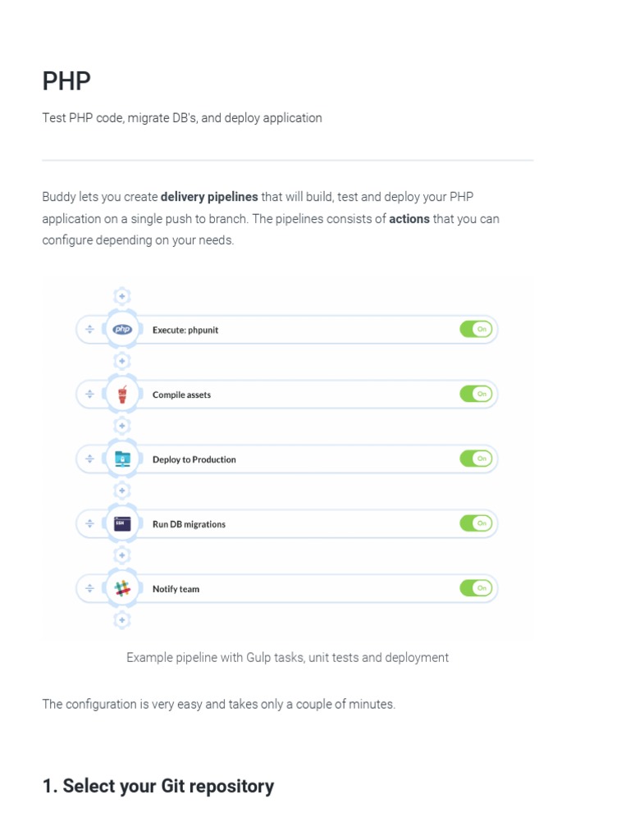
Task: Open the Run DB migrations action
Action: coord(189,524)
